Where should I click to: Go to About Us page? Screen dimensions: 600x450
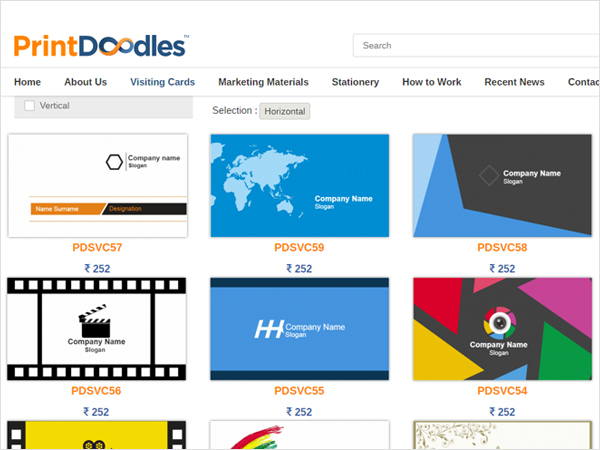click(x=86, y=82)
